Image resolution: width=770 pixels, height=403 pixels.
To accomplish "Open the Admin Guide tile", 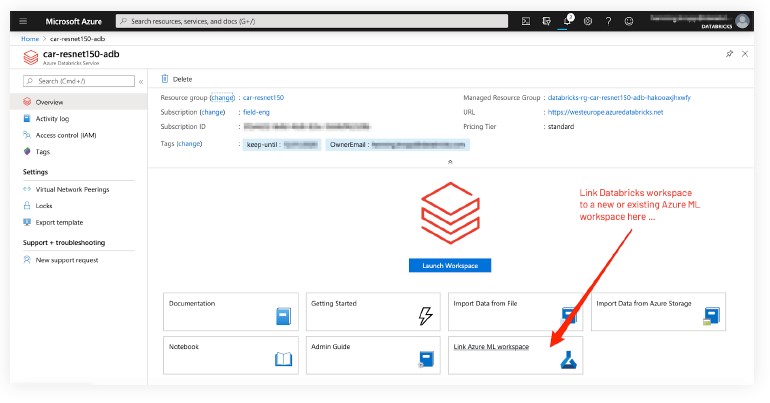I will coord(373,355).
